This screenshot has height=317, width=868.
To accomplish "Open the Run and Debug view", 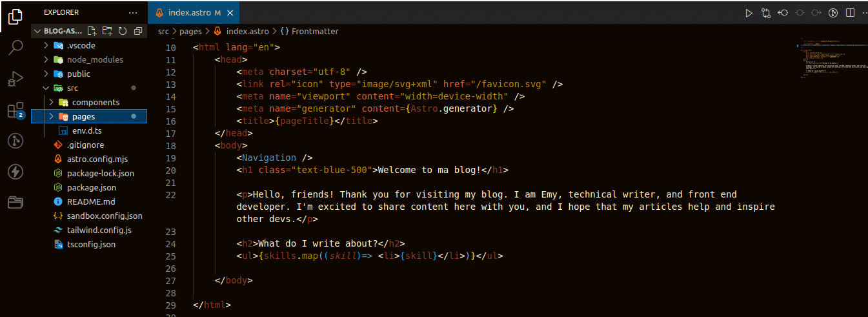I will tap(15, 79).
